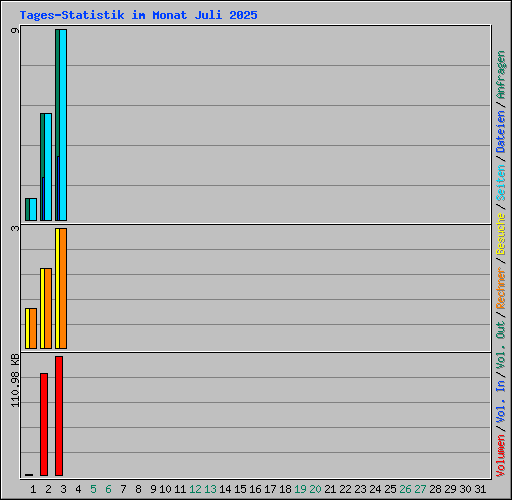Click the cyan Seiten legend label
The image size is (512, 500).
click(x=500, y=183)
